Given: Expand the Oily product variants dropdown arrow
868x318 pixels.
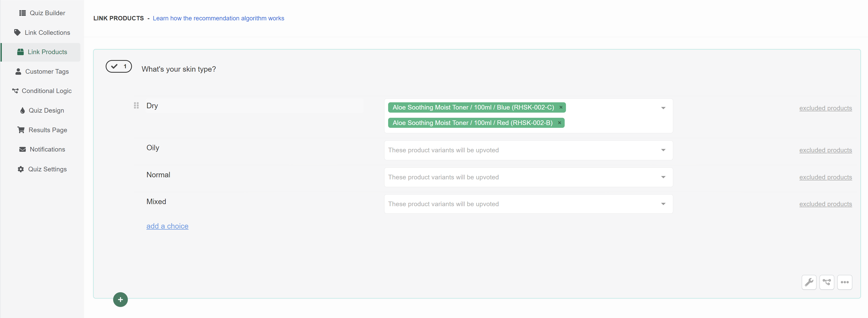Looking at the screenshot, I should [663, 150].
